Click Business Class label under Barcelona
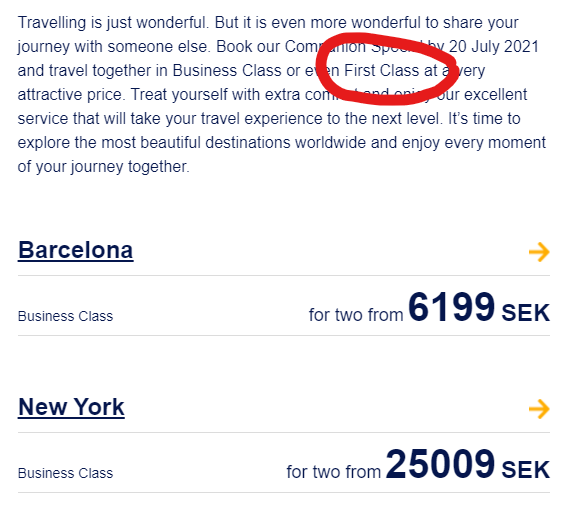Viewport: 583px width, 530px height. tap(65, 316)
